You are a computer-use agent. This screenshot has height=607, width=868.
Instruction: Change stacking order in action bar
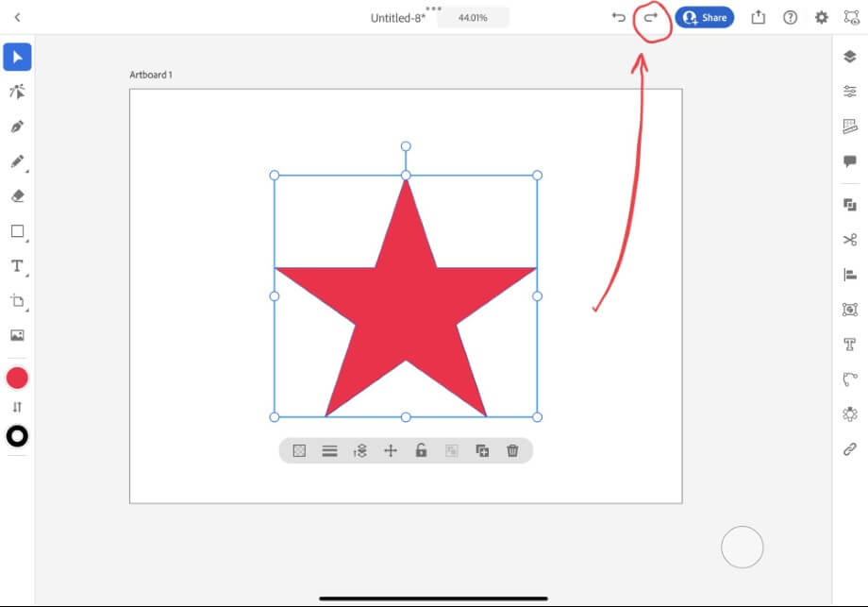pos(359,451)
